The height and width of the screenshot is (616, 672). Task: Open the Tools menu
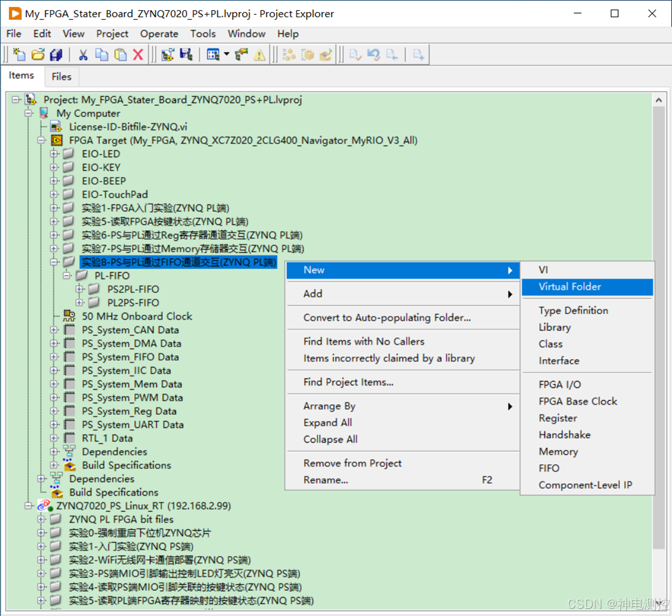(202, 34)
